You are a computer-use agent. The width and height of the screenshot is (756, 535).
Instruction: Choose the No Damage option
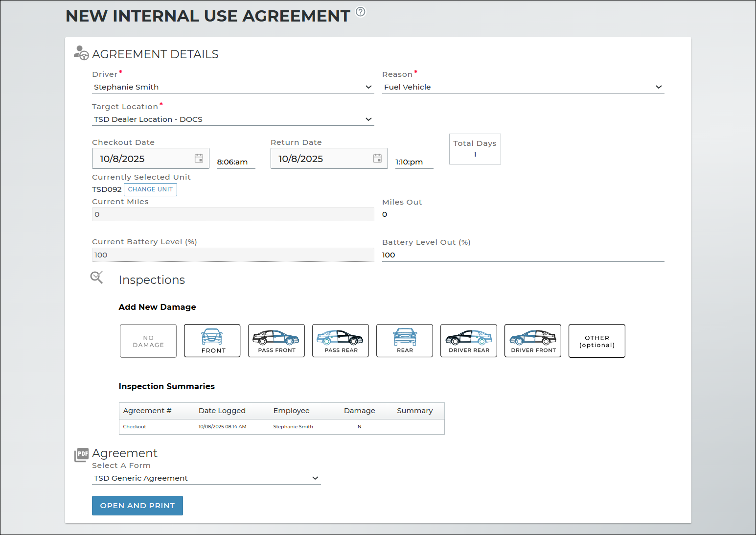(x=148, y=341)
